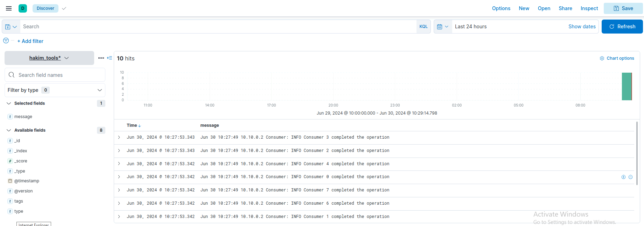This screenshot has width=644, height=226.
Task: Expand the Consumer 3 log row
Action: click(x=119, y=137)
